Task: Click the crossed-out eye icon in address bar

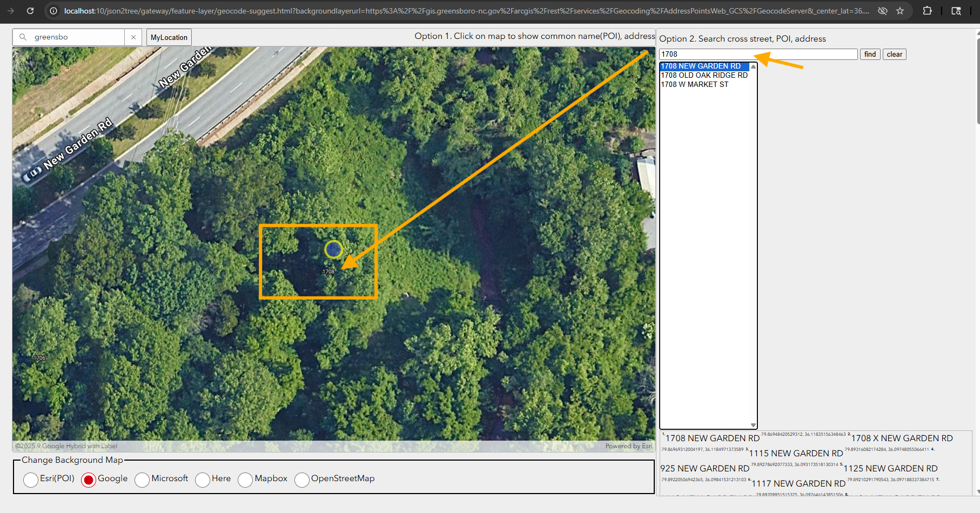Action: [x=882, y=11]
